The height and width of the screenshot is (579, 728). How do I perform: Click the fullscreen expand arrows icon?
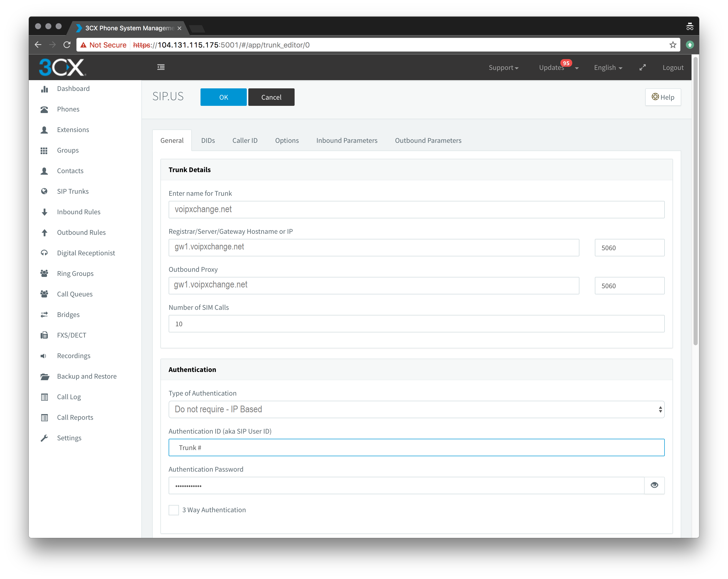[x=643, y=68]
